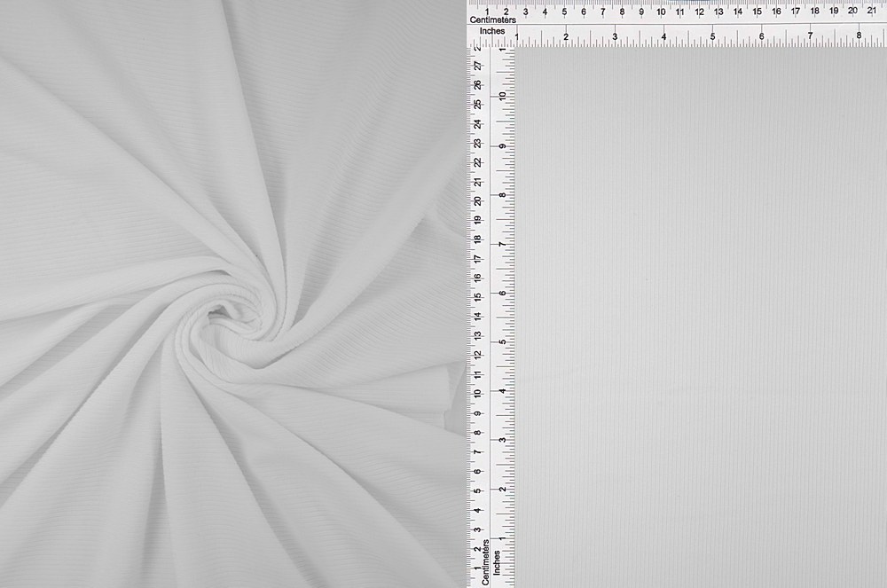Click the "4" inch mark on horizontal ruler
The height and width of the screenshot is (588, 887).
[x=663, y=36]
